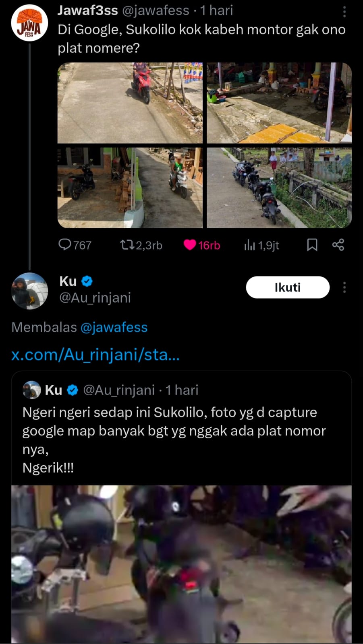
Task: Open the @jawafess mention link
Action: [x=114, y=327]
